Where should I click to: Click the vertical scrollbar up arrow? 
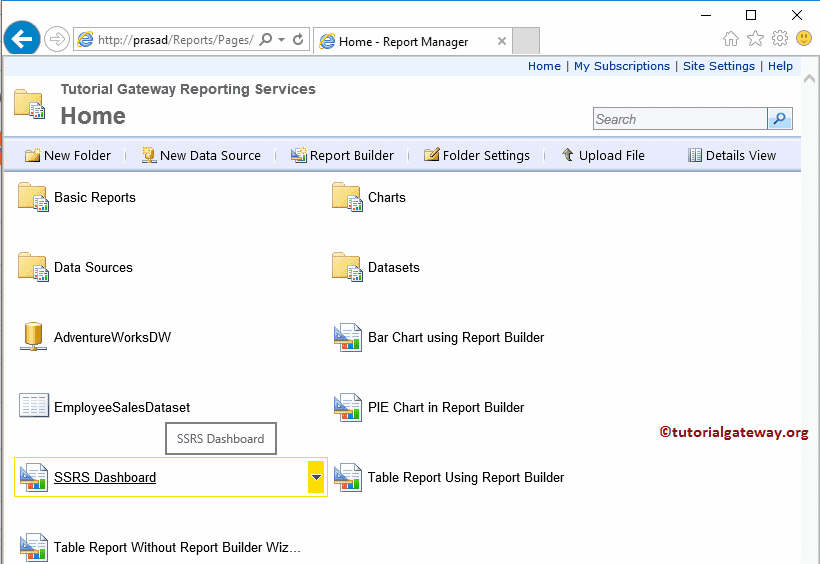(809, 79)
